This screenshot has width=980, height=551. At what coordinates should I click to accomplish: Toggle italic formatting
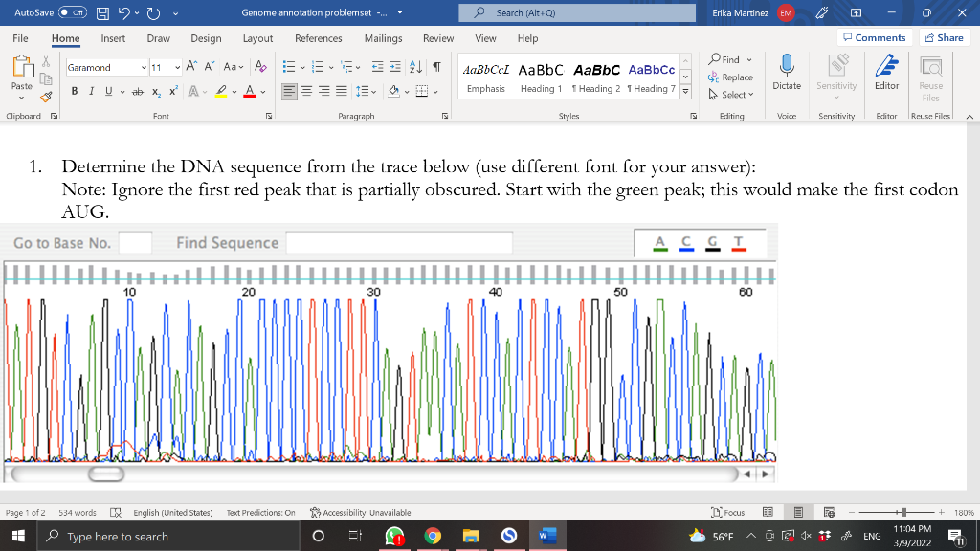pos(91,92)
